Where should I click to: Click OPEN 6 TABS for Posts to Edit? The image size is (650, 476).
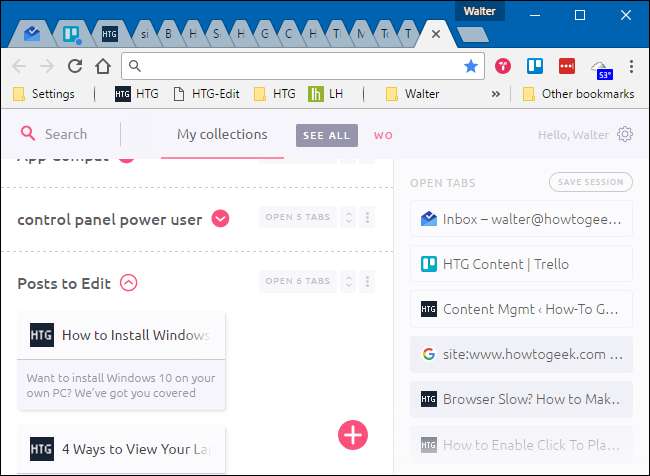298,281
